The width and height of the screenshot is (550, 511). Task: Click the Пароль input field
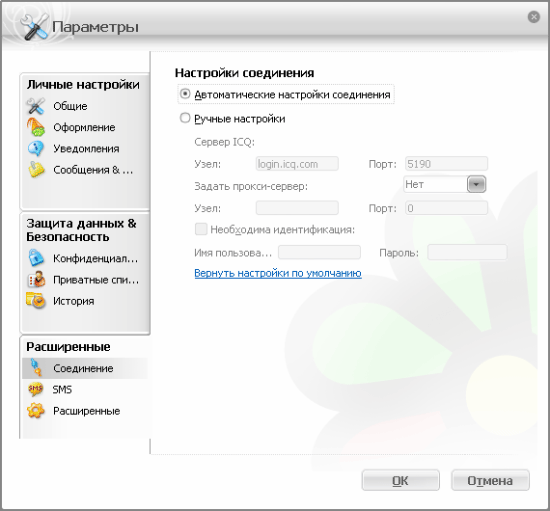coord(467,252)
